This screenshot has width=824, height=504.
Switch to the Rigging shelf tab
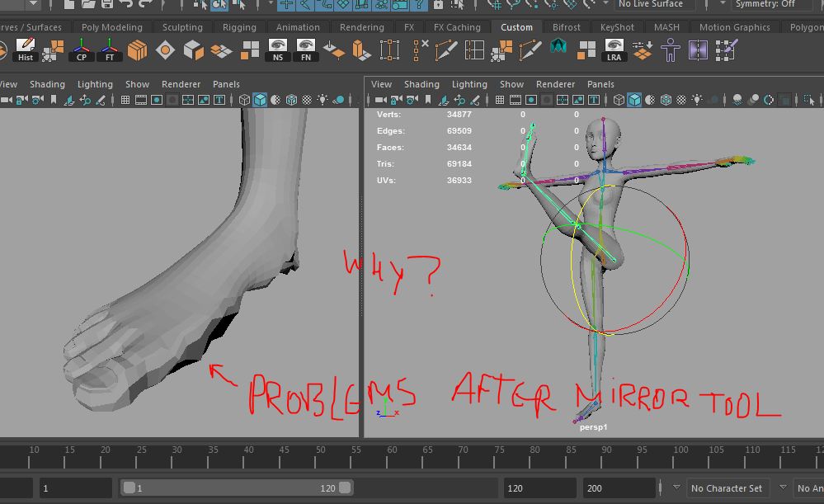(239, 26)
